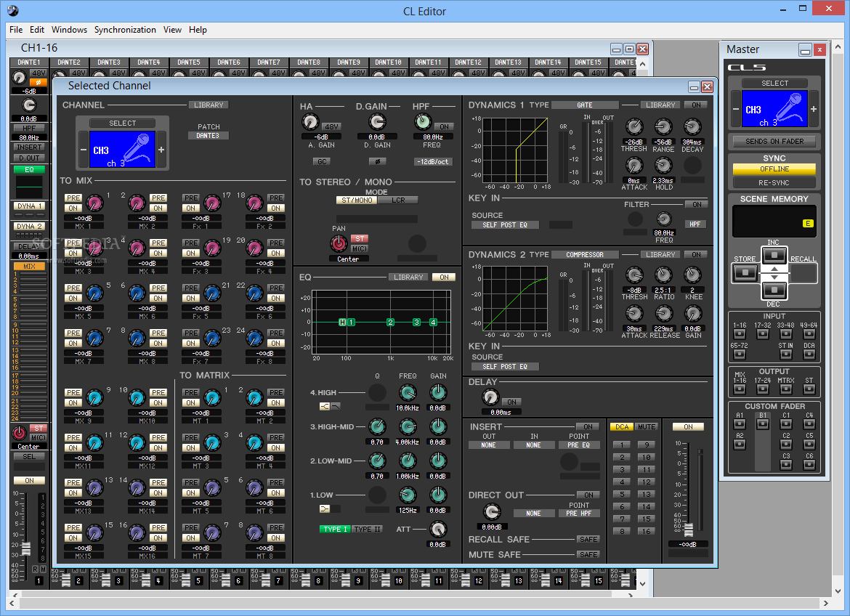Click the Scene Memory DEC button
The width and height of the screenshot is (850, 616).
pyautogui.click(x=774, y=290)
